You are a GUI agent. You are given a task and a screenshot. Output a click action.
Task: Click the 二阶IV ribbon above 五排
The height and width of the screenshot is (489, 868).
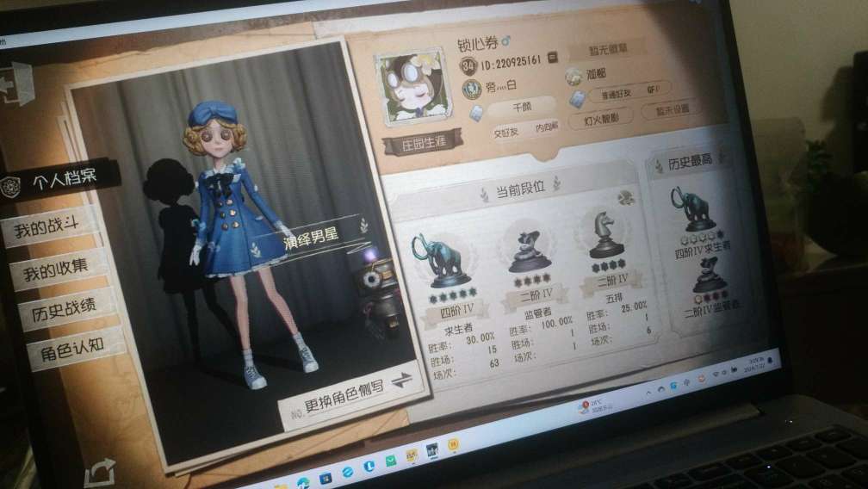tap(612, 281)
